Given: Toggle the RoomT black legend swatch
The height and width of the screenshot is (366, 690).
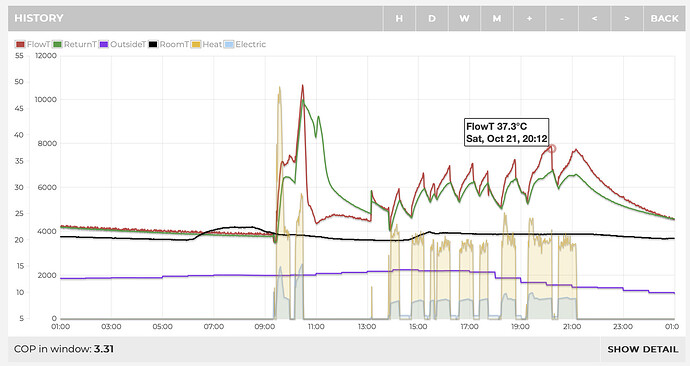Looking at the screenshot, I should pos(153,44).
